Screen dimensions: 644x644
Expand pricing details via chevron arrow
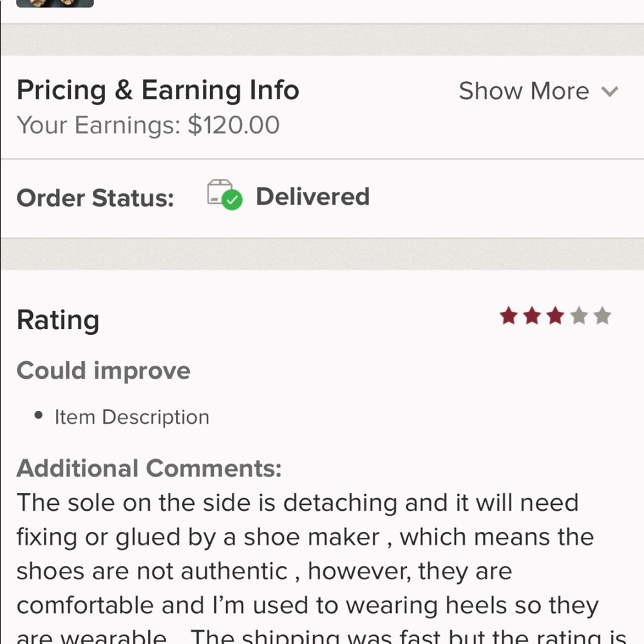click(x=609, y=91)
